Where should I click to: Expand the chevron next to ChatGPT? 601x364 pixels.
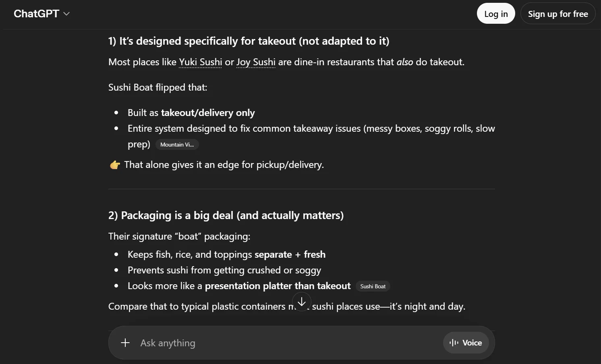[x=66, y=14]
